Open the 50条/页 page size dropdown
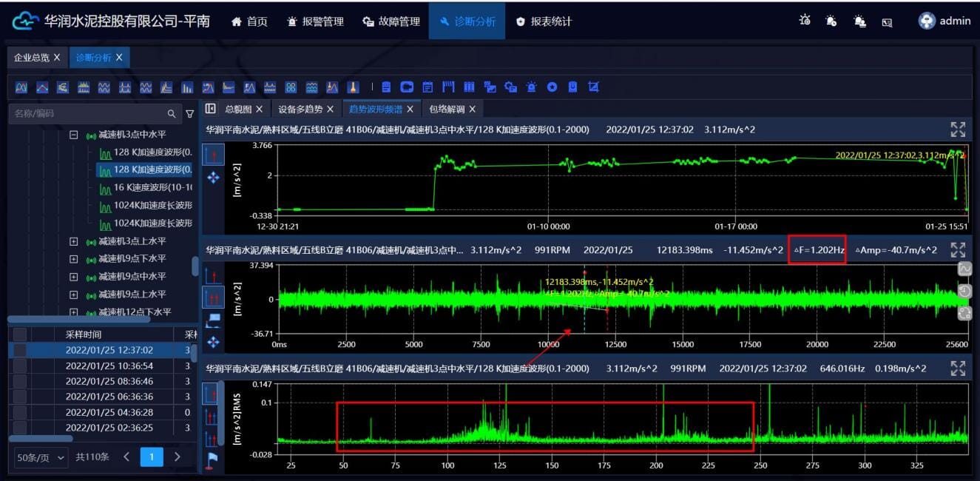This screenshot has height=481, width=980. click(41, 457)
